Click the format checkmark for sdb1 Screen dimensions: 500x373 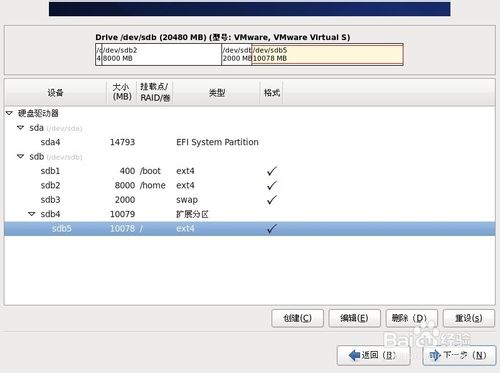tap(272, 171)
